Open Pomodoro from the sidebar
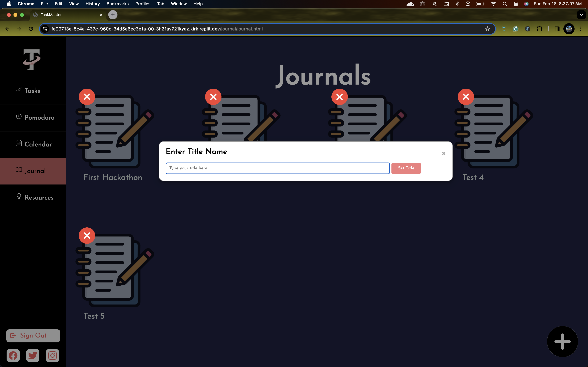588x367 pixels. [x=39, y=117]
